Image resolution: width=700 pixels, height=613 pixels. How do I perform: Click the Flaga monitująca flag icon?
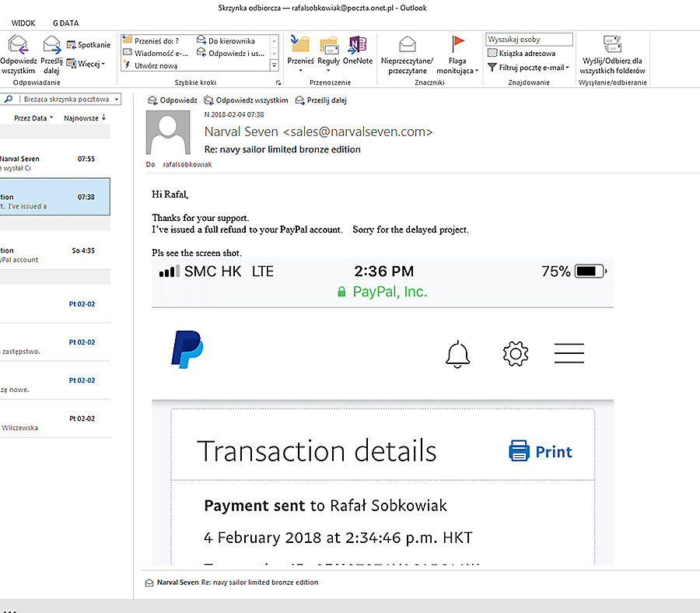coord(457,44)
